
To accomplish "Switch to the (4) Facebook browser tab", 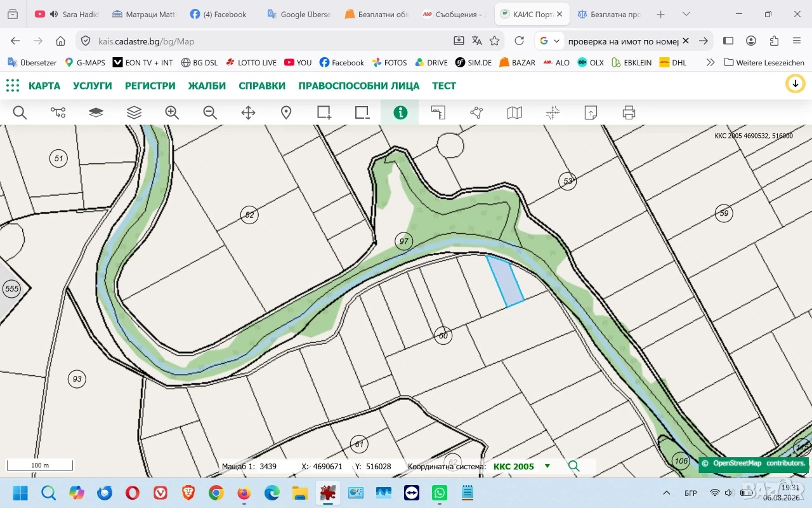I will 221,14.
